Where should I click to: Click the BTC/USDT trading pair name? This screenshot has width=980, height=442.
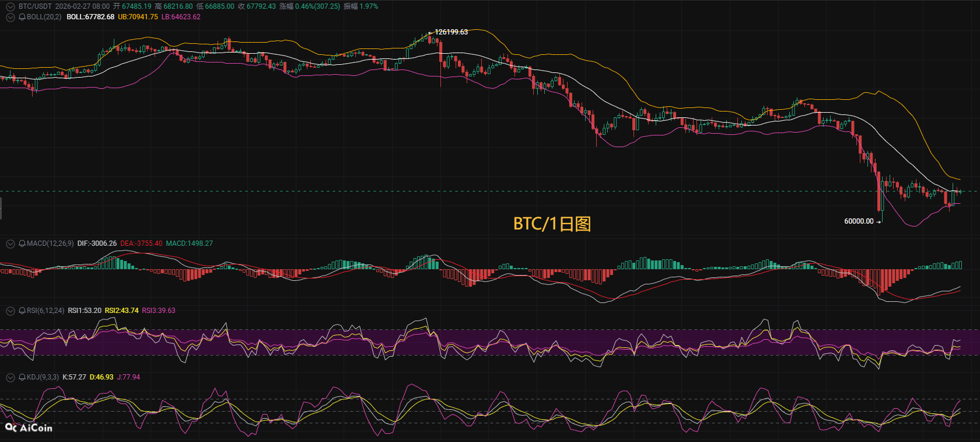(x=35, y=6)
